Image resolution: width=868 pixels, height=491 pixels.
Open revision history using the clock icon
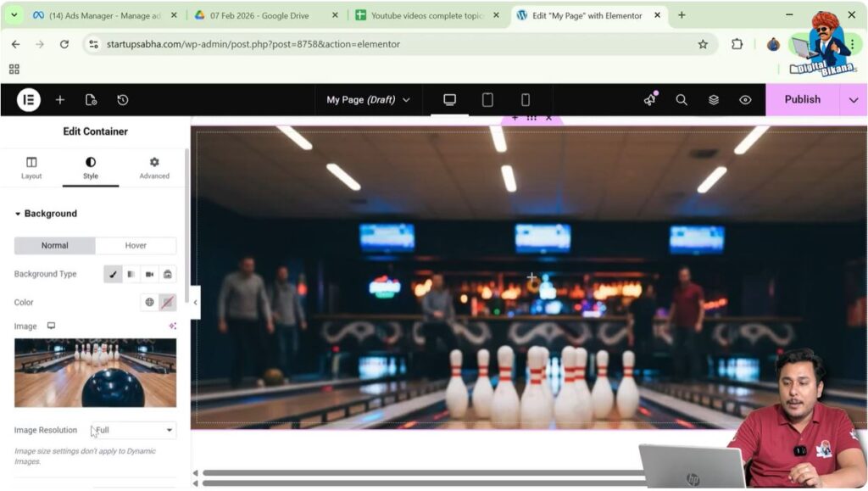click(122, 99)
